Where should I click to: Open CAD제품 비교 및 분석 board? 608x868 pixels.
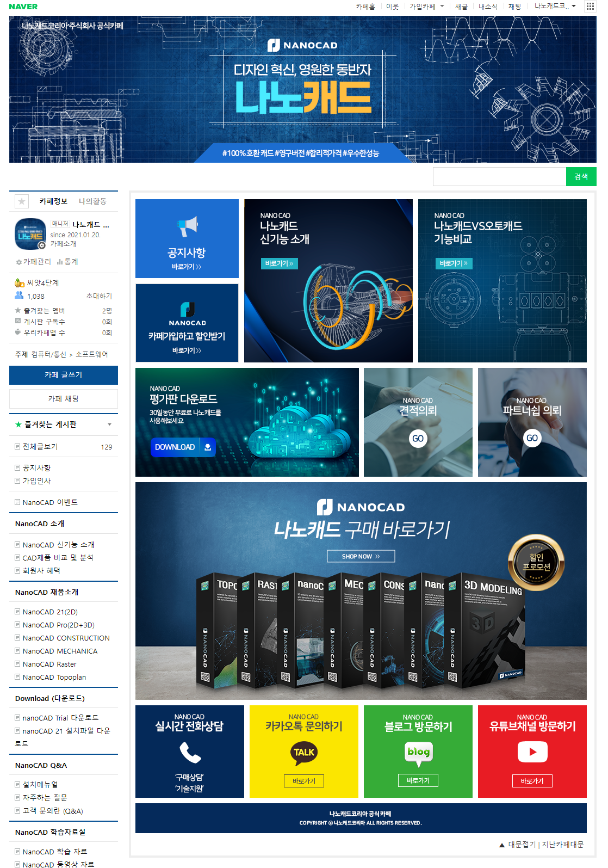pyautogui.click(x=58, y=558)
